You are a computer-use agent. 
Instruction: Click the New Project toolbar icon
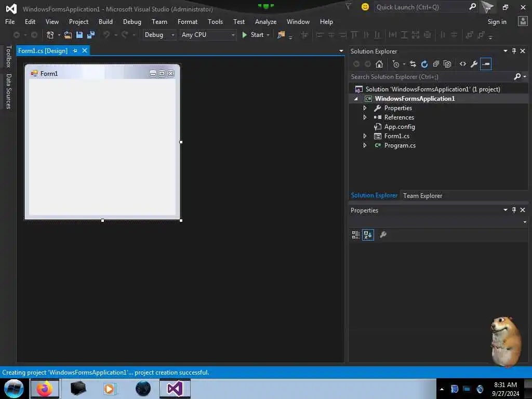(x=50, y=35)
